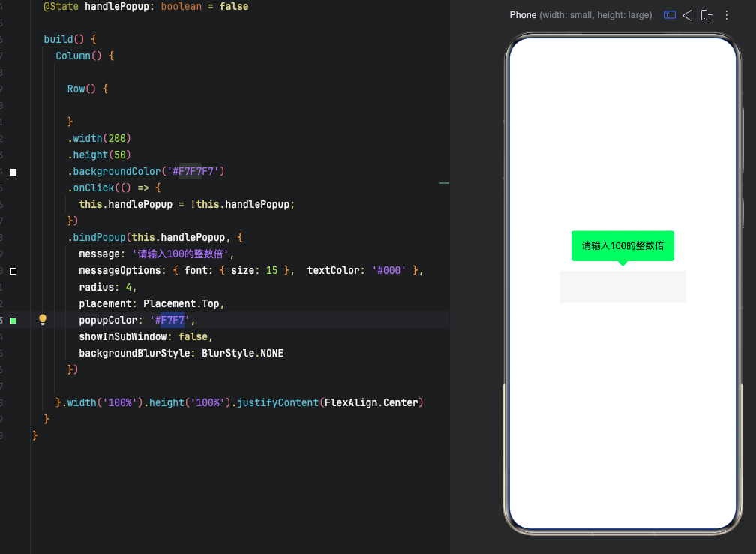
Task: Click the back triangle icon in previewer
Action: 687,15
